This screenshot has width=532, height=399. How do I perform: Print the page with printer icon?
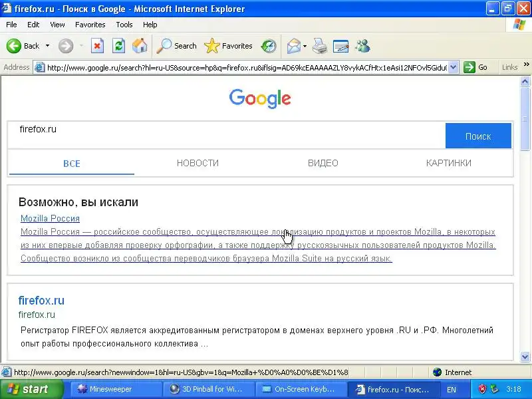pos(320,46)
